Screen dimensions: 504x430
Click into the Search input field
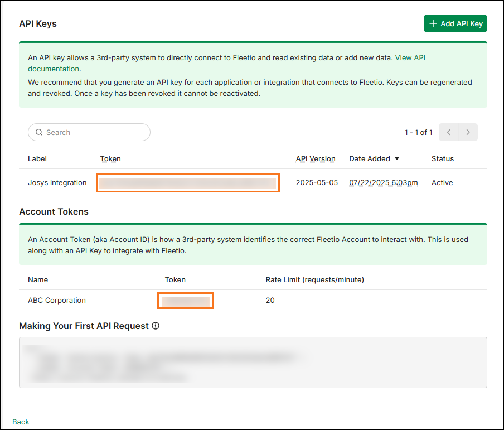pos(95,132)
